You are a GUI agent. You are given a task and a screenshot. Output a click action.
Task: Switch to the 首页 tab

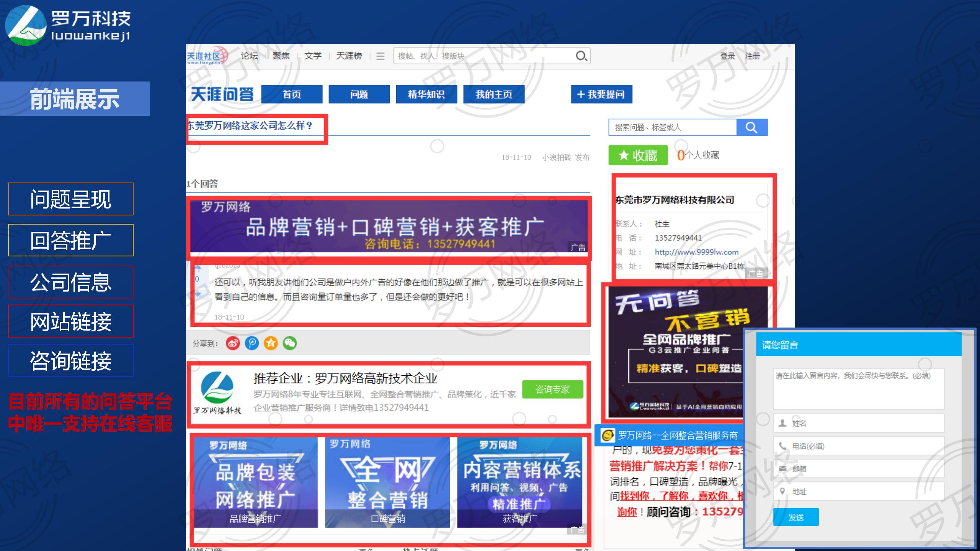[292, 94]
